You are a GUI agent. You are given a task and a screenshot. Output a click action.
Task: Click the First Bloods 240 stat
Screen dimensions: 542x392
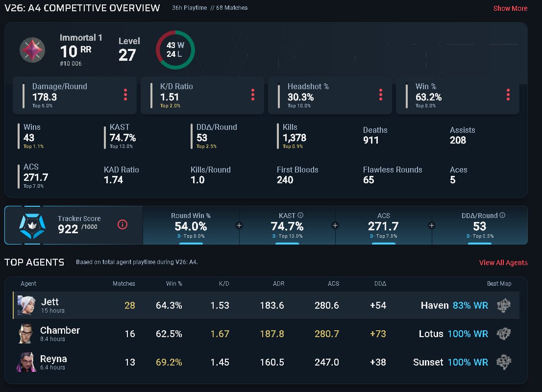(297, 175)
